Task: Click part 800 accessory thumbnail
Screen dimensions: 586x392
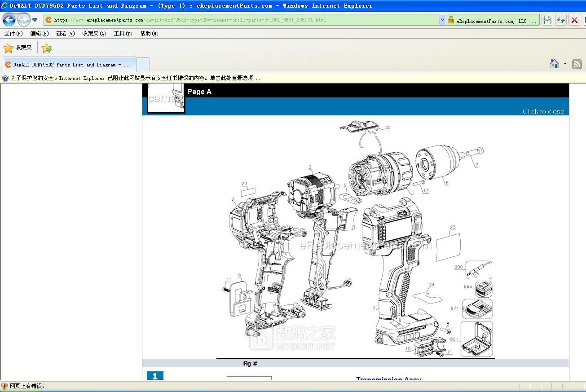Action: [x=479, y=270]
